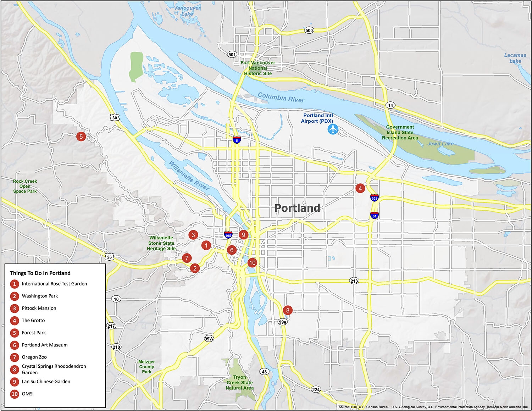The image size is (532, 411).
Task: Select marker 10 for OMSI
Action: pos(253,262)
